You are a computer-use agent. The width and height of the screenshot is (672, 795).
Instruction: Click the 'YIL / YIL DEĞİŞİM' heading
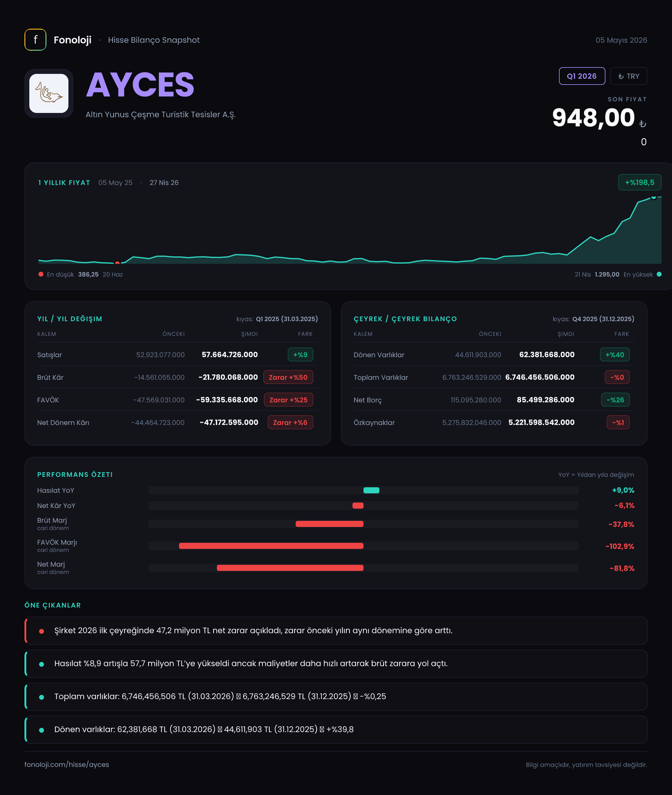70,319
